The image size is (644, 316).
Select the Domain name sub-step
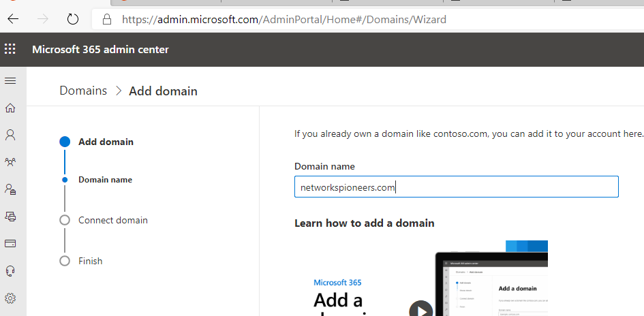(97, 180)
